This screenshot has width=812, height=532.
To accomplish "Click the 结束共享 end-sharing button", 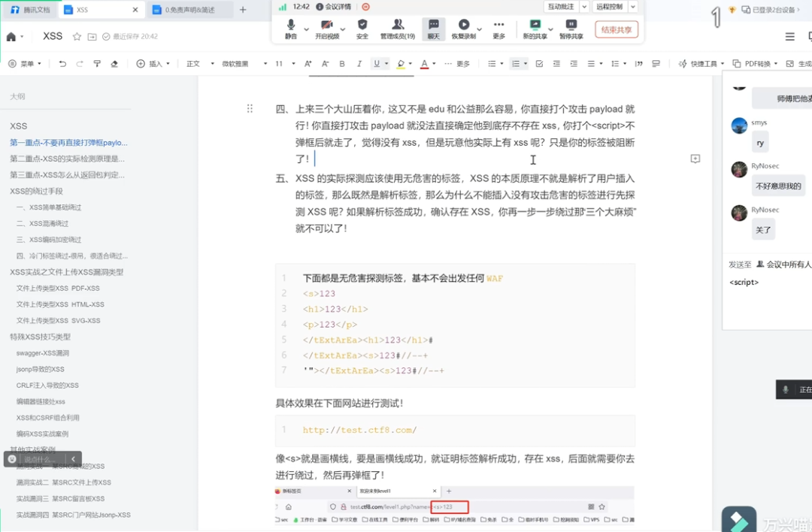I will coord(617,29).
